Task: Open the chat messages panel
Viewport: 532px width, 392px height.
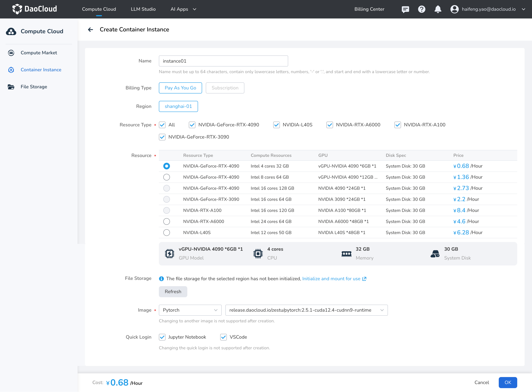Action: 405,9
